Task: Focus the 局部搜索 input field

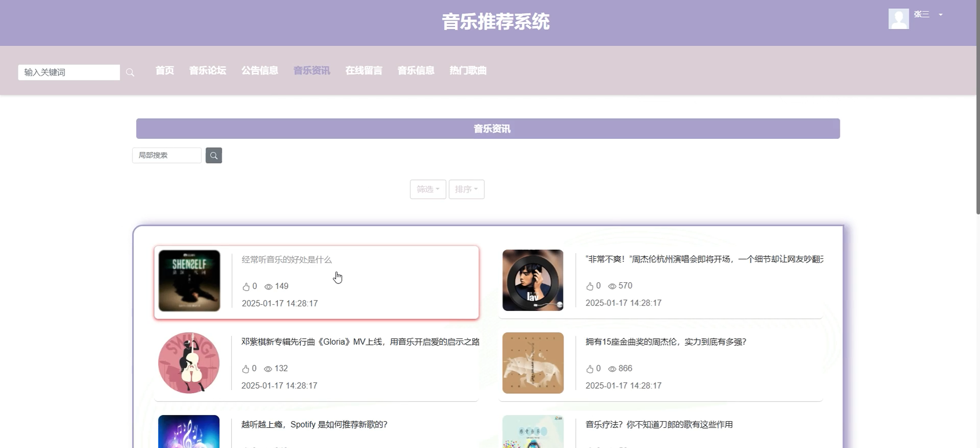Action: tap(167, 155)
